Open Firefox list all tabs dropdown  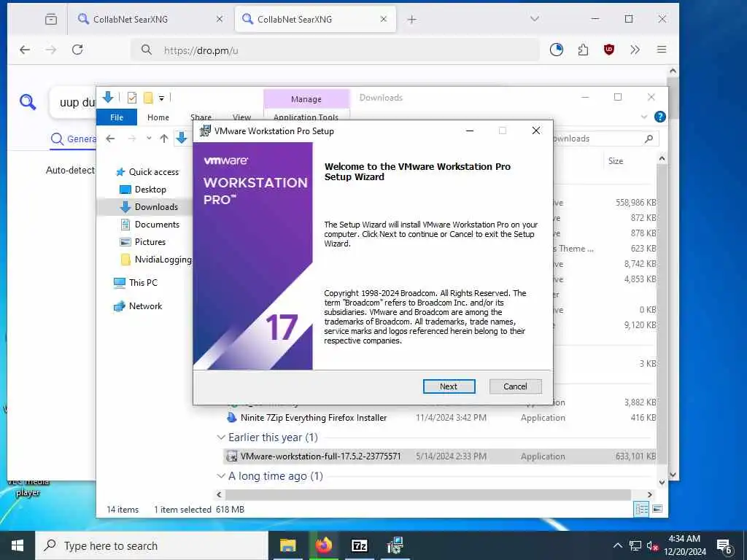[x=535, y=19]
